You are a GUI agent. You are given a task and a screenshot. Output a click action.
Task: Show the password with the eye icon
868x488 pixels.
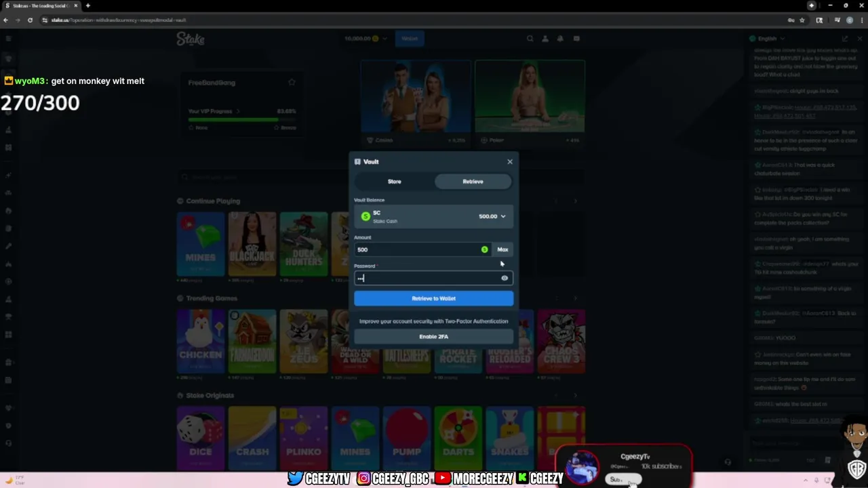pyautogui.click(x=505, y=278)
